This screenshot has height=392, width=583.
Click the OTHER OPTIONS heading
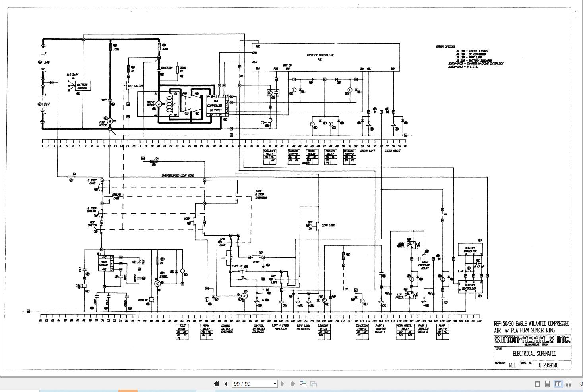pyautogui.click(x=445, y=46)
